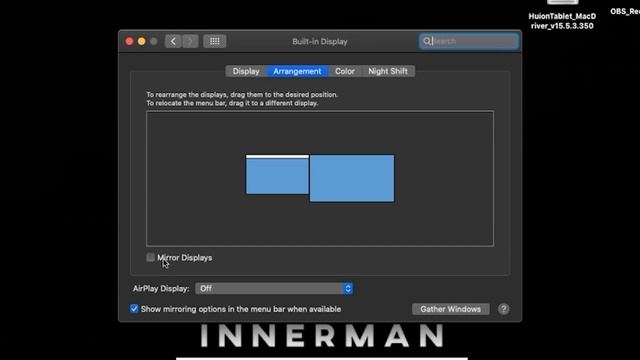Open the AirPlay Display dropdown
Screen dimensions: 640x360
[x=274, y=289]
